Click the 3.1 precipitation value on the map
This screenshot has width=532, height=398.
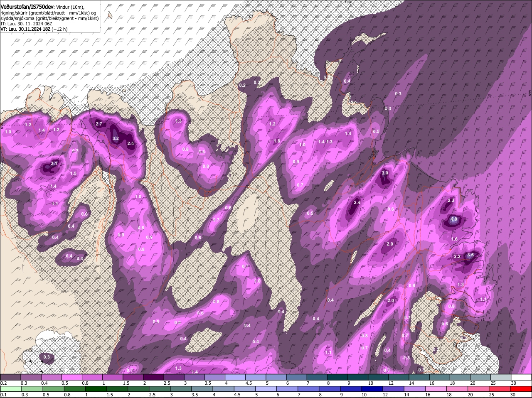pos(54,164)
